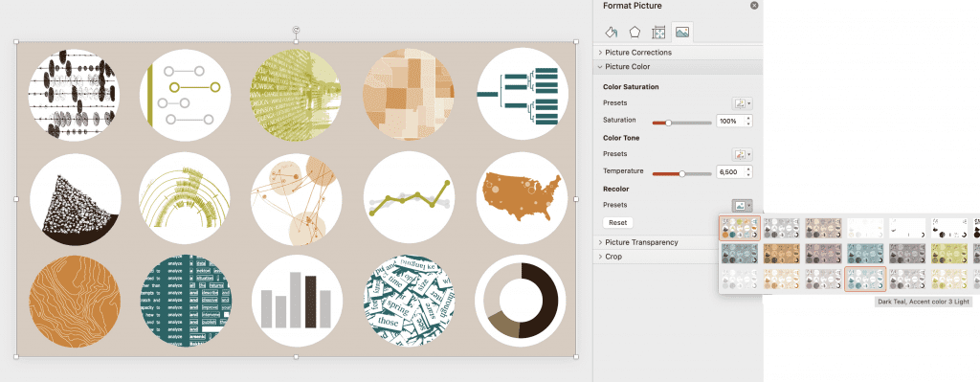Pick the light gray preset, bottom row fifth
The width and height of the screenshot is (980, 382).
pyautogui.click(x=907, y=280)
